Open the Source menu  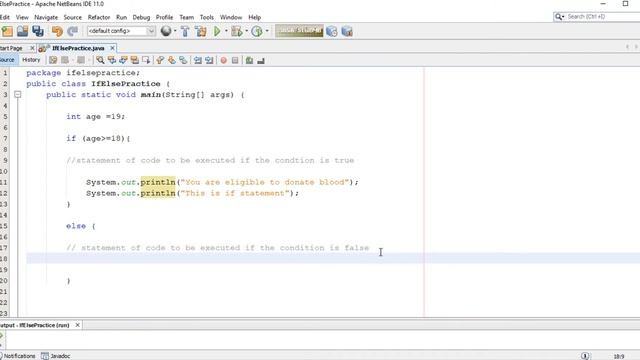tap(73, 17)
